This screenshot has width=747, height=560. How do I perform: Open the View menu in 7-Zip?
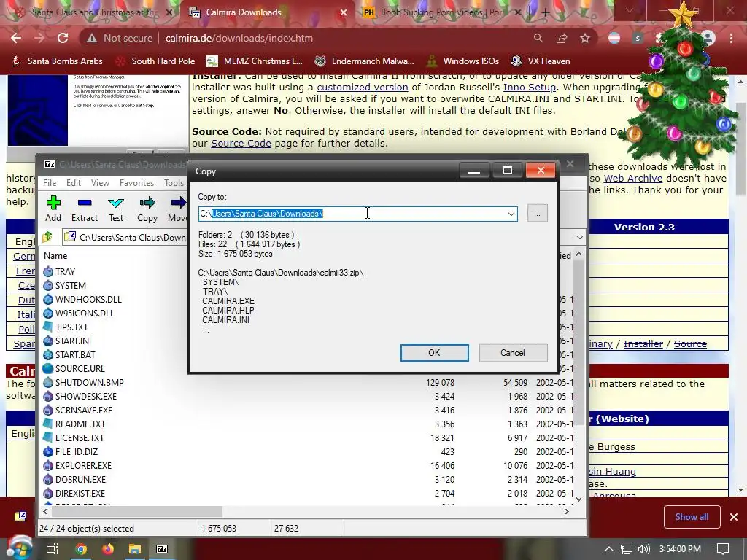coord(100,183)
